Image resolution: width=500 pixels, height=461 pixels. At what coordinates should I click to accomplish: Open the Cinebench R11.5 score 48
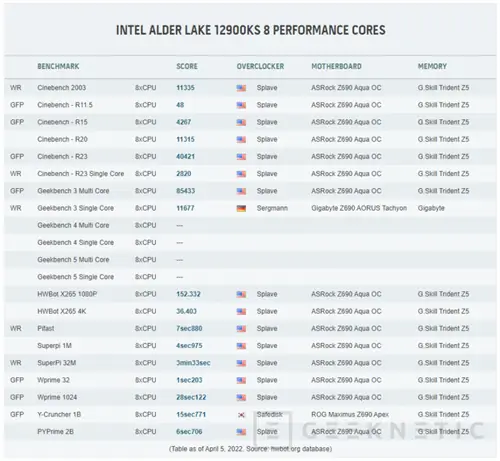click(180, 105)
